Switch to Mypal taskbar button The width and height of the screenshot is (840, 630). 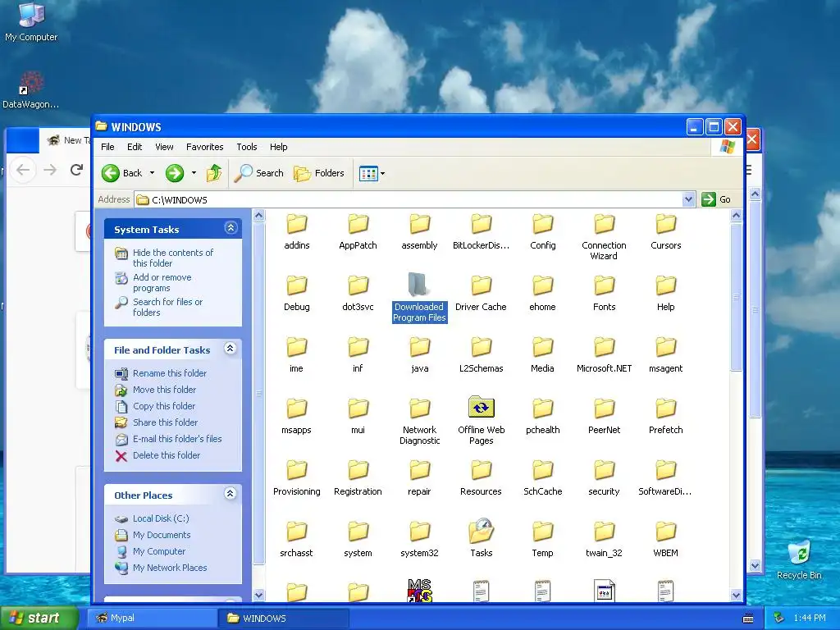(x=152, y=619)
